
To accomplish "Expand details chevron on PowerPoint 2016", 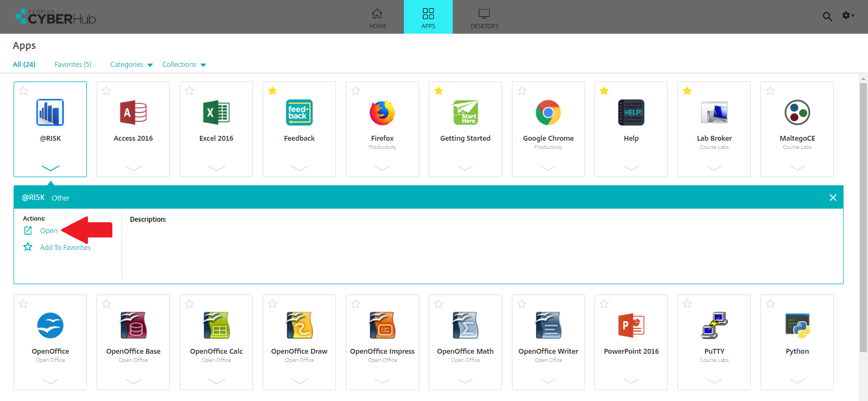I will (x=631, y=381).
